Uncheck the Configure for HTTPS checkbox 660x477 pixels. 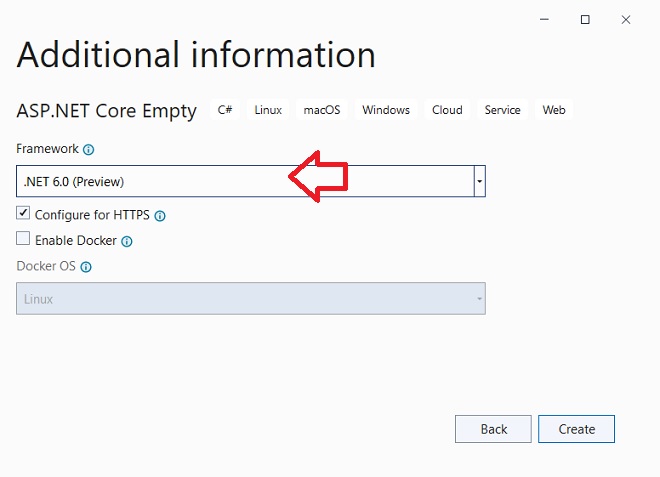point(23,213)
